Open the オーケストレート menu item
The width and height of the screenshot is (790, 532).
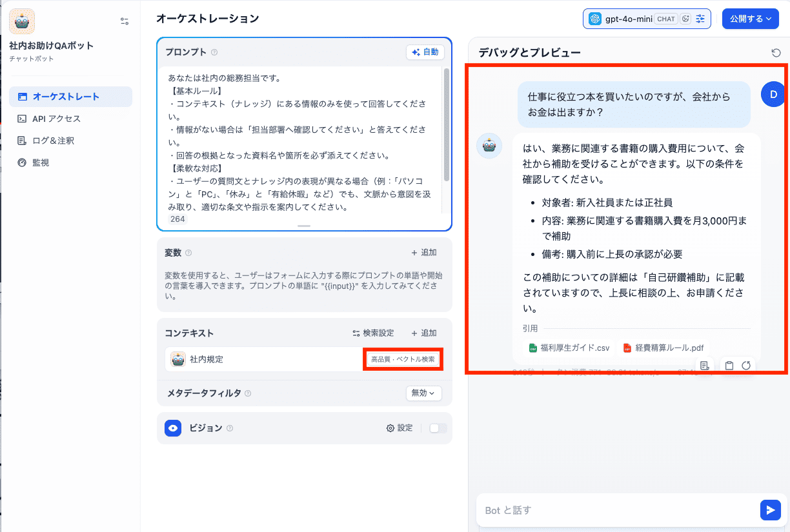point(71,97)
